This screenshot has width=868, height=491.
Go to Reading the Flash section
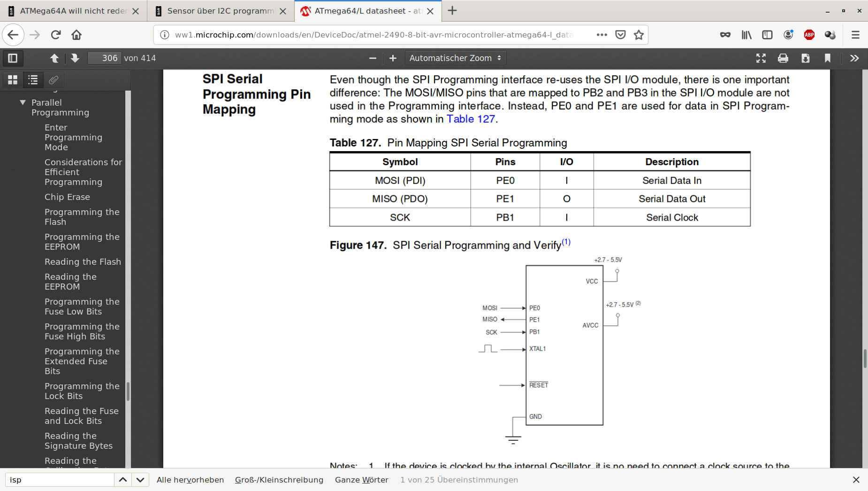pos(83,261)
